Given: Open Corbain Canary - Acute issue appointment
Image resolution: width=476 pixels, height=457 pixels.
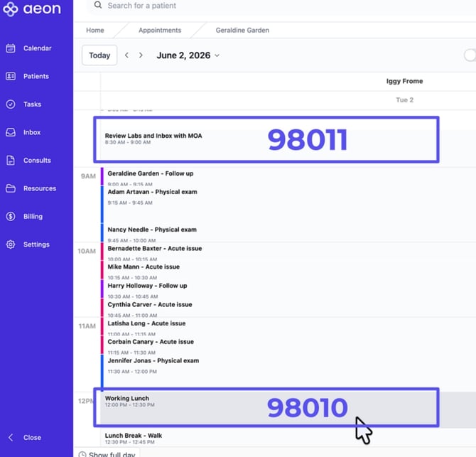Looking at the screenshot, I should [x=288, y=345].
